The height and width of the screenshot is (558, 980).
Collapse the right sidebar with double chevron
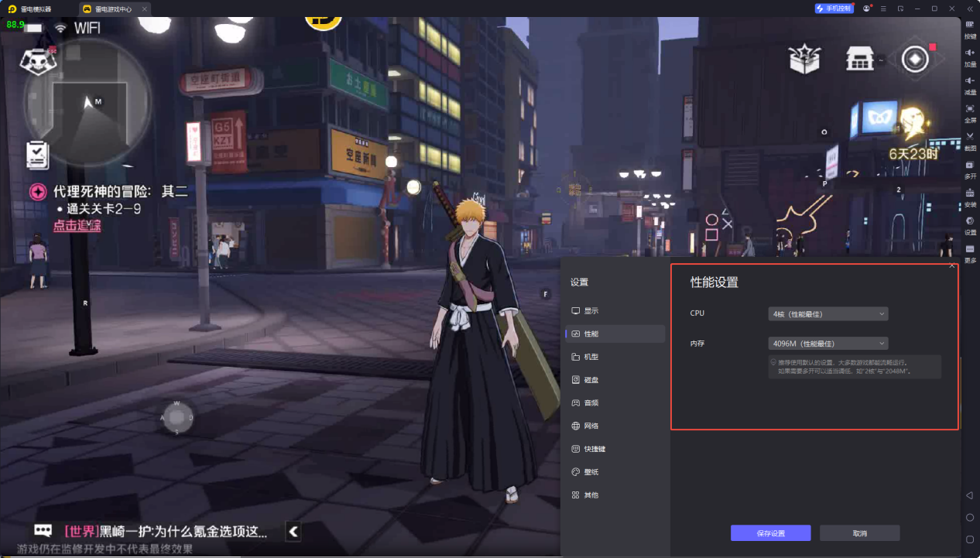969,9
